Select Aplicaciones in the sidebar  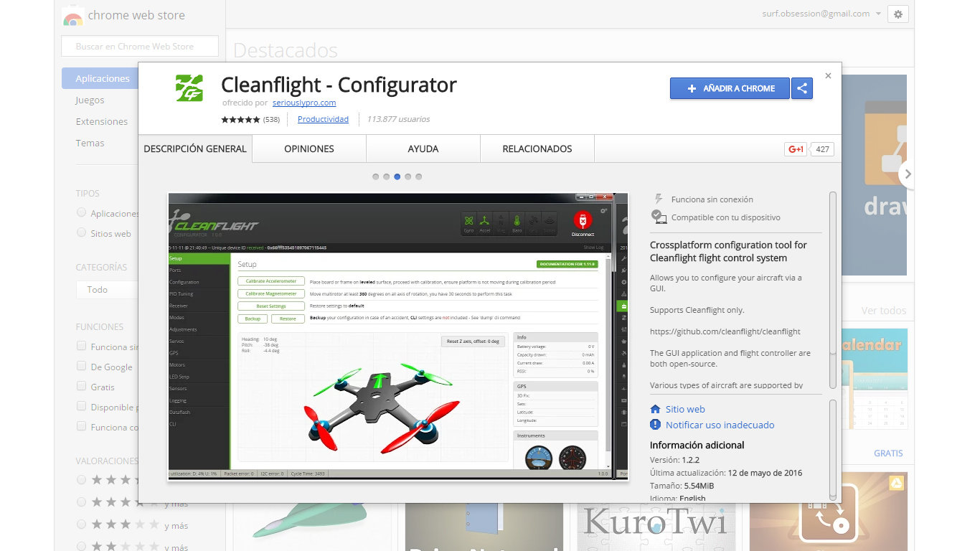pos(100,78)
